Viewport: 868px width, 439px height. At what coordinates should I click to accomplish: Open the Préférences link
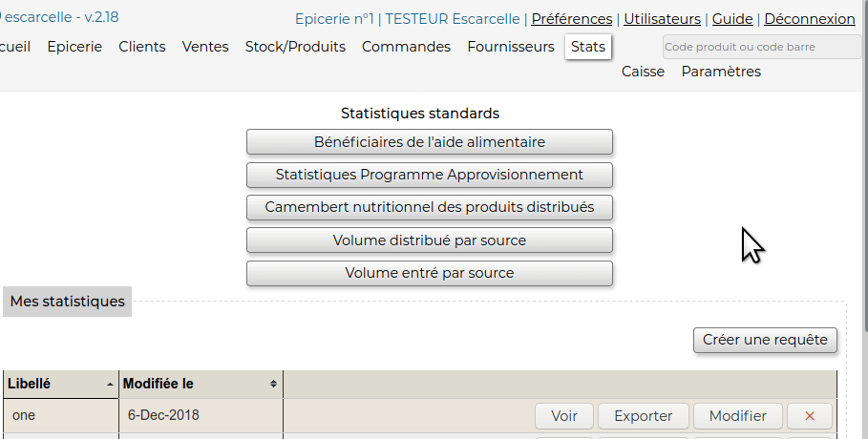[572, 19]
